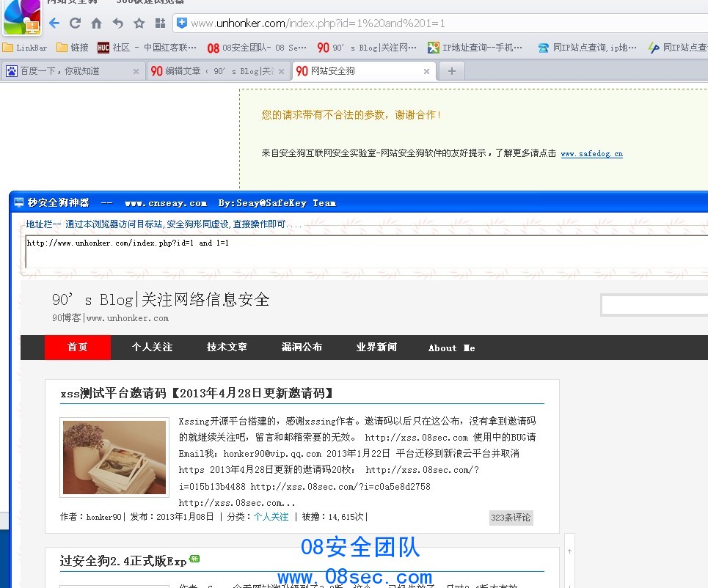Open a new tab with plus button

pos(451,71)
